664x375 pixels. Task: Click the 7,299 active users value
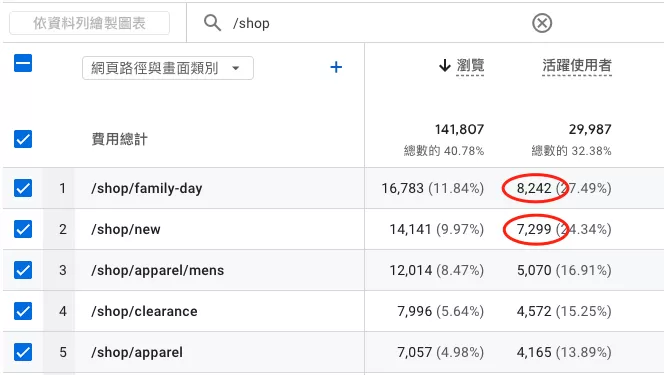coord(534,229)
